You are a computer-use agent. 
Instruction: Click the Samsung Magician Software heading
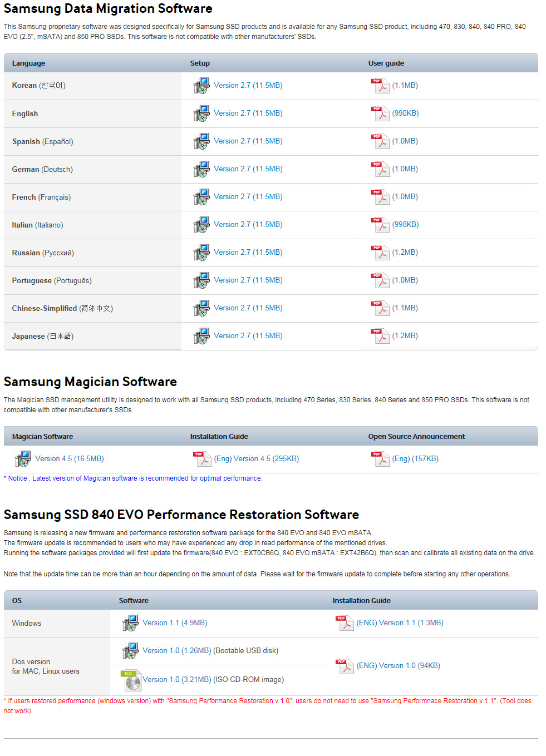90,382
